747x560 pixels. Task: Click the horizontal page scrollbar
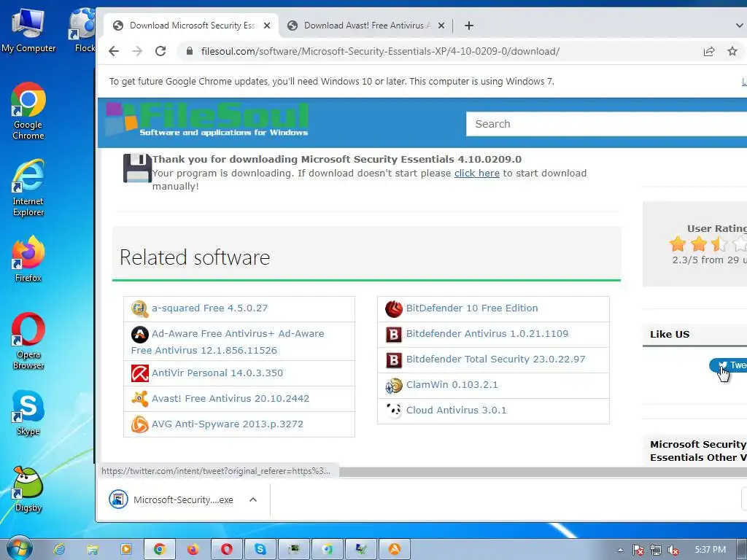[x=542, y=472]
